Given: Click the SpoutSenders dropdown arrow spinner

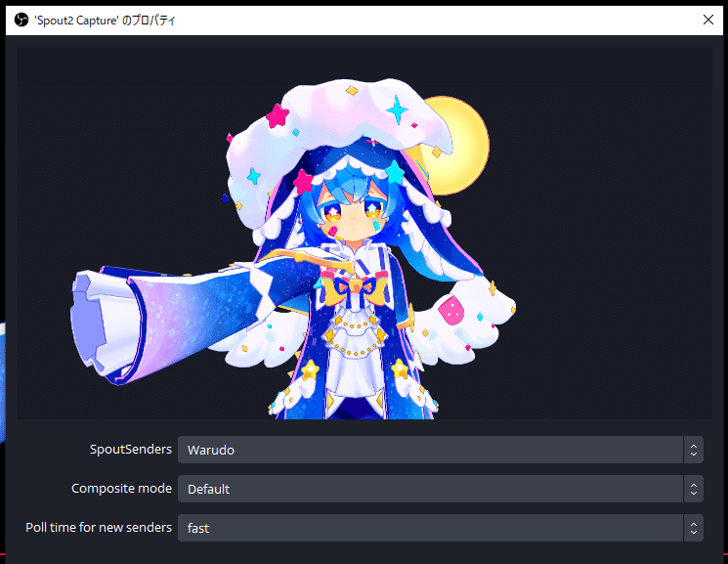Looking at the screenshot, I should tap(694, 450).
